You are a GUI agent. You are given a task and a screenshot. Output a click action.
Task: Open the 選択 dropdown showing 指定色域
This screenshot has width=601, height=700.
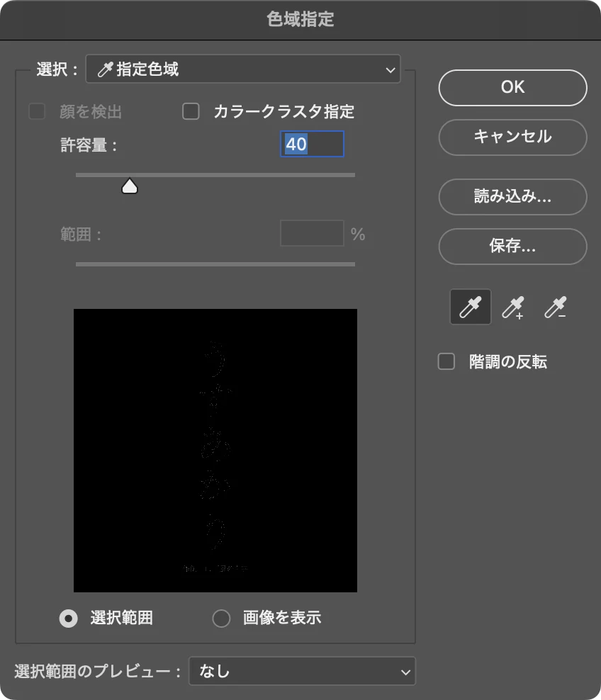click(x=243, y=69)
